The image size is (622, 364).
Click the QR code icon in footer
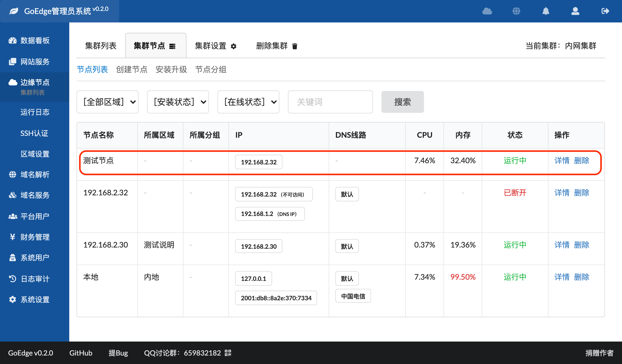228,353
